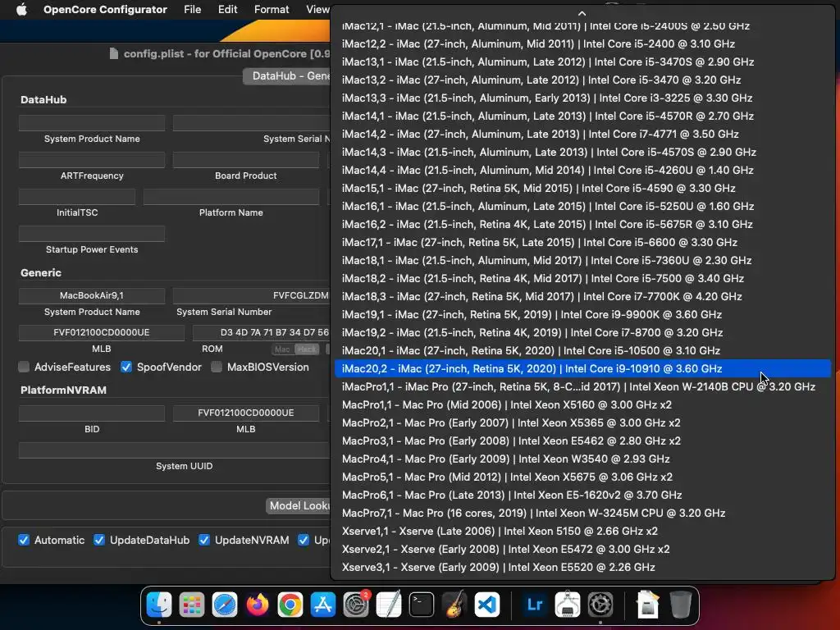Open the Trash in the dock
Viewport: 840px width, 630px height.
681,605
